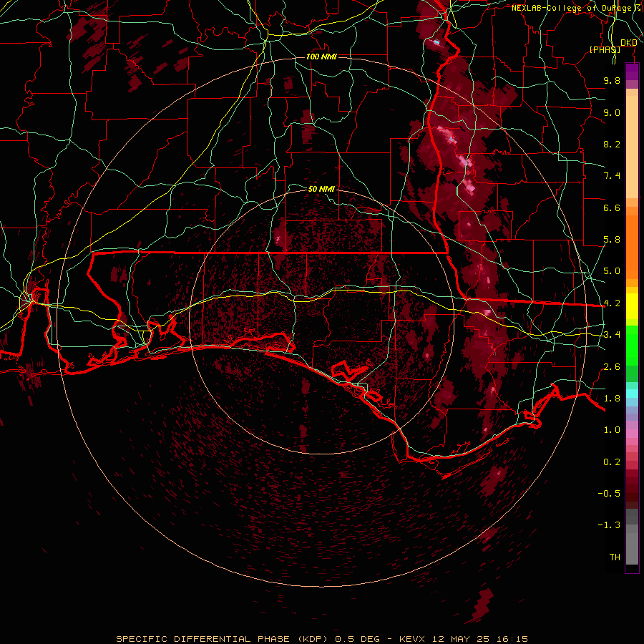This screenshot has width=644, height=644.
Task: Click the 6.6 value on the color scale
Action: coord(612,208)
